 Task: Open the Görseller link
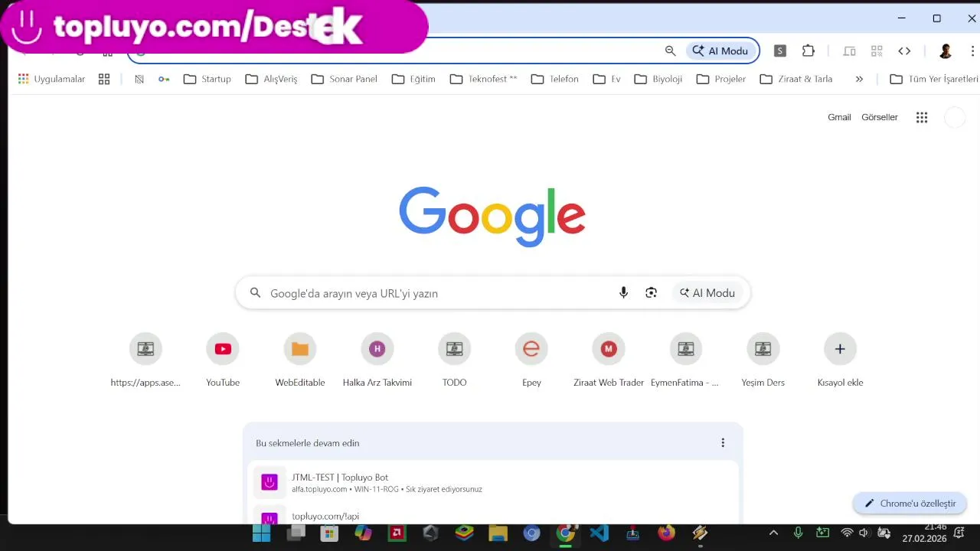pyautogui.click(x=880, y=117)
